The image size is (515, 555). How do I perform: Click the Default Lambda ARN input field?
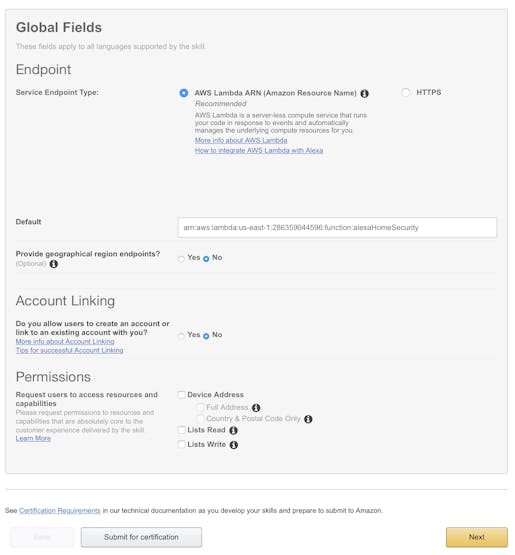point(337,228)
